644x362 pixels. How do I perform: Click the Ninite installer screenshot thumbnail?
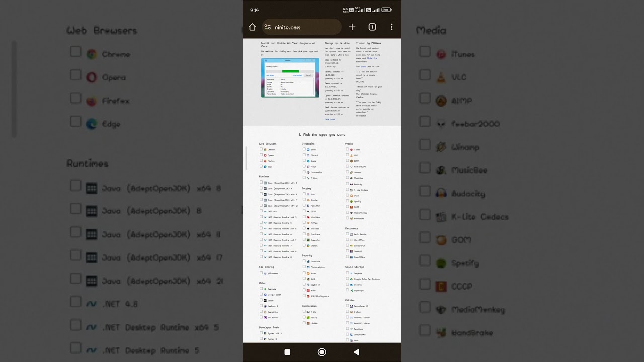(290, 77)
